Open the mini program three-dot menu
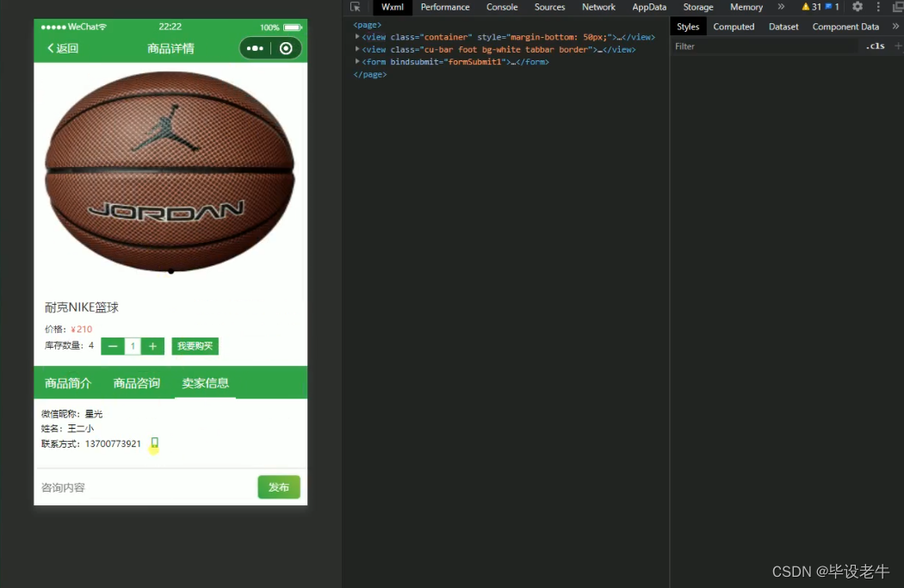The height and width of the screenshot is (588, 904). click(x=255, y=48)
